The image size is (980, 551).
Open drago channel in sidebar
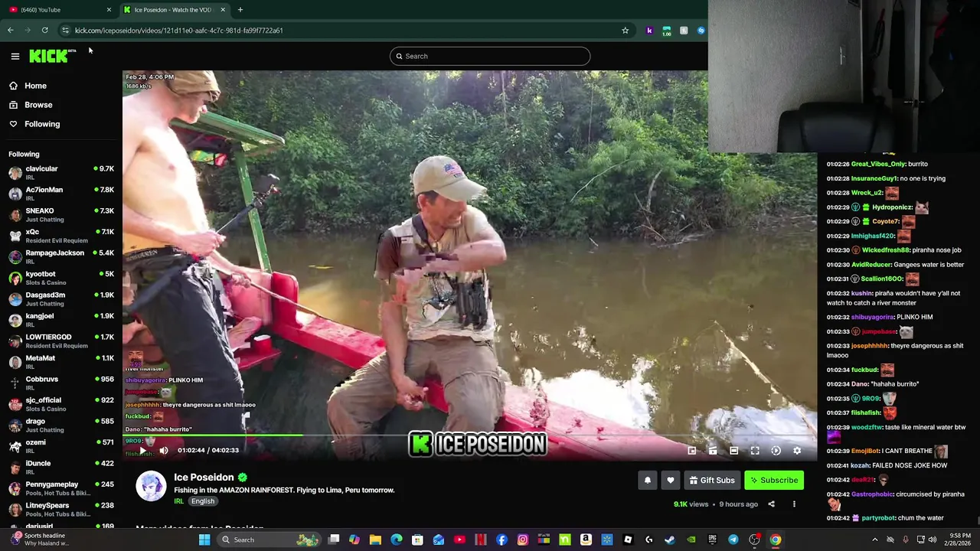[x=61, y=425]
